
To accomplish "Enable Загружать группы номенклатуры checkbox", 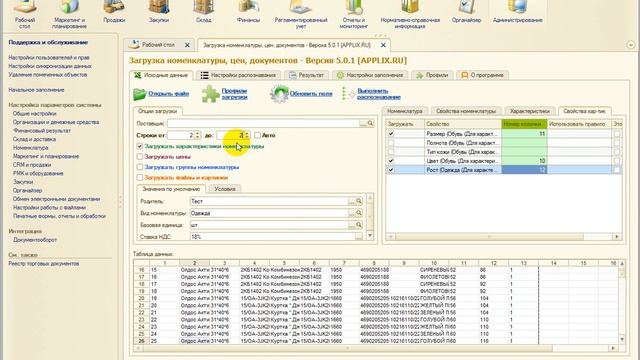I will tap(140, 167).
